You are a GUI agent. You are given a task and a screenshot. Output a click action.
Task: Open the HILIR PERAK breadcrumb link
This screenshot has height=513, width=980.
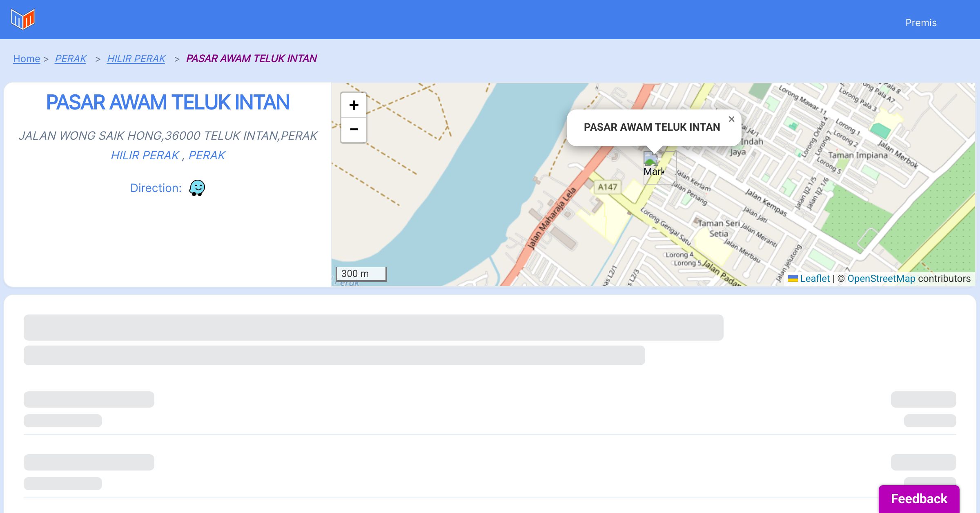pyautogui.click(x=136, y=59)
